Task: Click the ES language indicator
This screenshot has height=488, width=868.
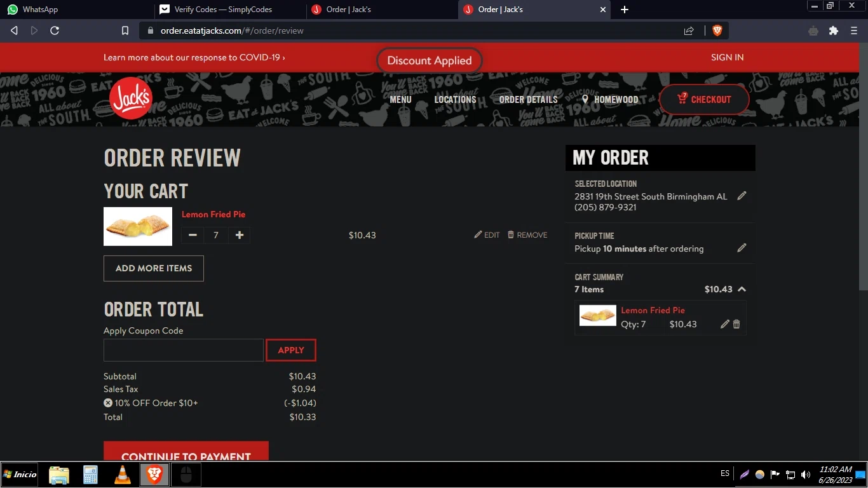Action: [725, 474]
